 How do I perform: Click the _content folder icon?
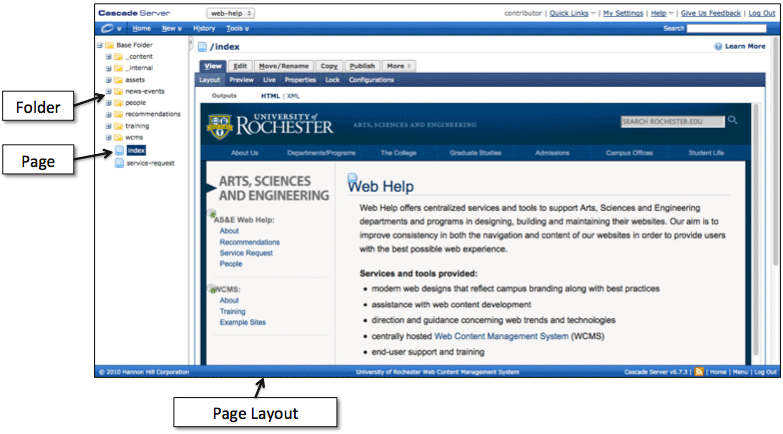118,56
